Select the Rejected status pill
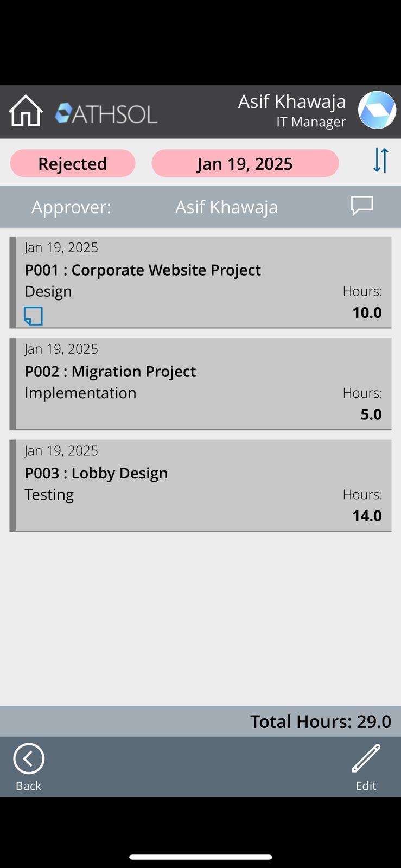This screenshot has width=401, height=868. (73, 163)
